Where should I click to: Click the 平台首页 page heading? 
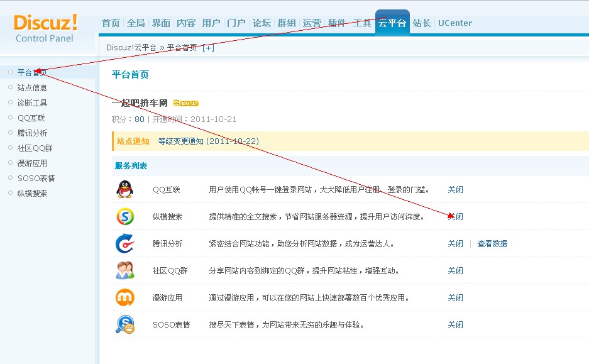tap(130, 74)
